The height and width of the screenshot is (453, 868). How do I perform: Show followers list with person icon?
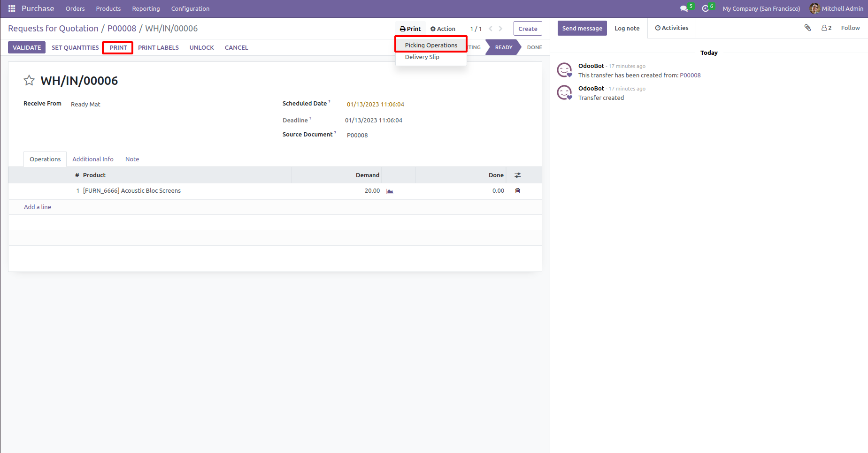[826, 28]
